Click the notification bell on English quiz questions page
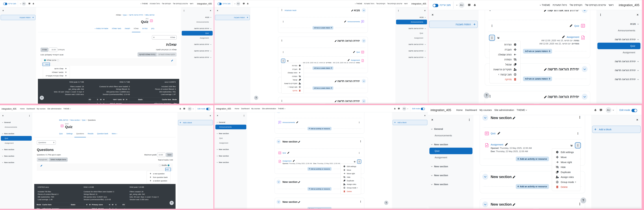 pyautogui.click(x=180, y=109)
